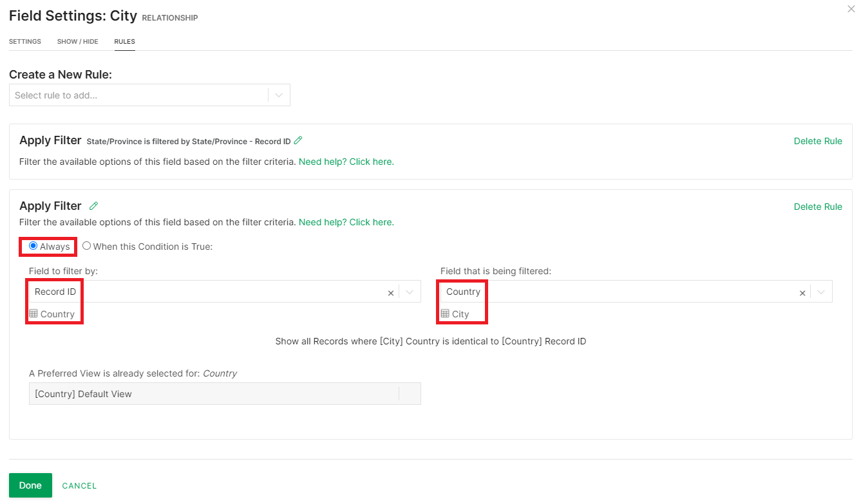Clear the Record ID field selection
The width and height of the screenshot is (861, 504).
pos(391,293)
